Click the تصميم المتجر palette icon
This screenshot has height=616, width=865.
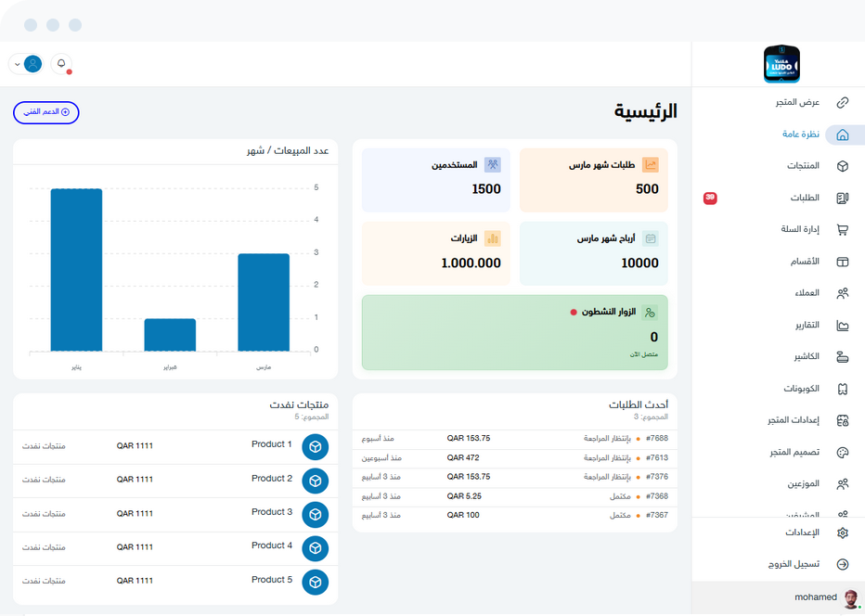tap(843, 453)
